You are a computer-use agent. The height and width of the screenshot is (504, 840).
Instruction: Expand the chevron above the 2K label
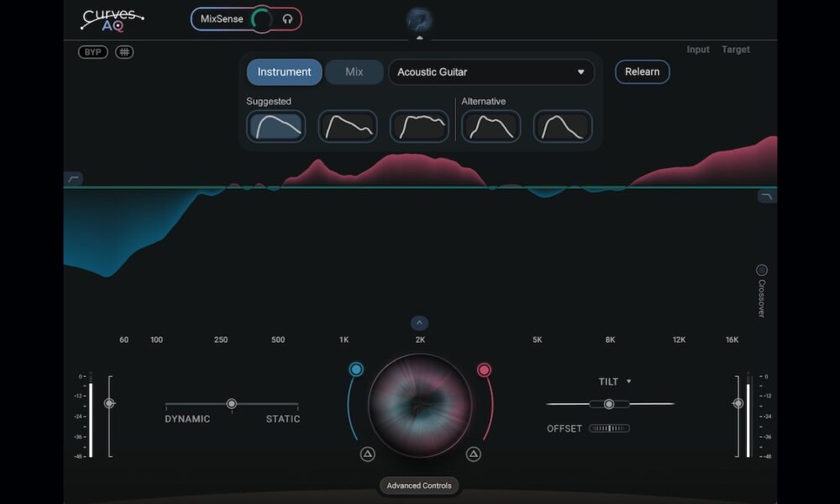coord(419,323)
